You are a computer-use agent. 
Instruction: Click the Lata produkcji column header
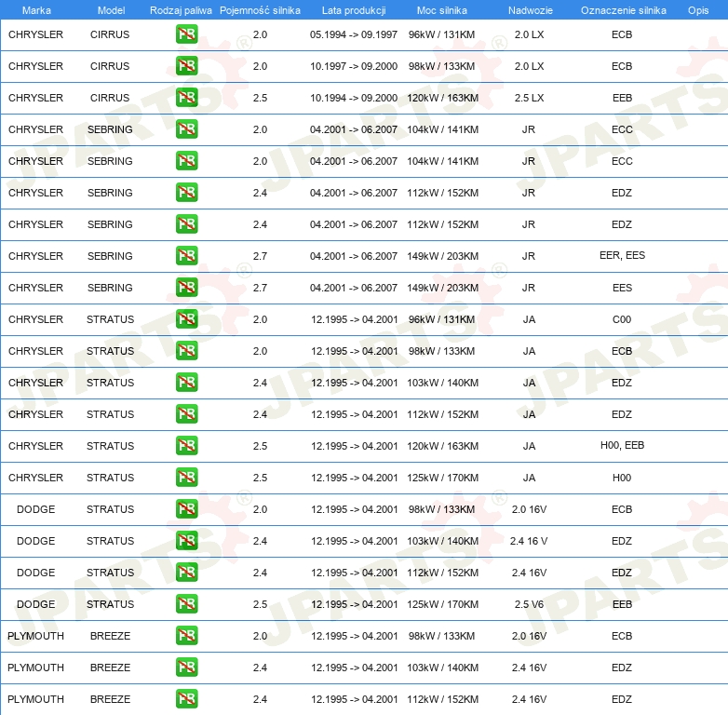point(354,10)
